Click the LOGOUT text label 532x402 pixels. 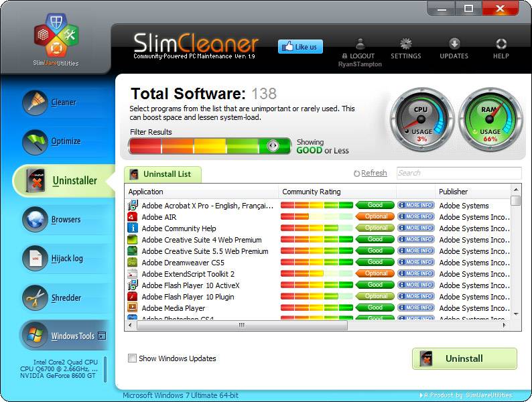click(x=362, y=56)
